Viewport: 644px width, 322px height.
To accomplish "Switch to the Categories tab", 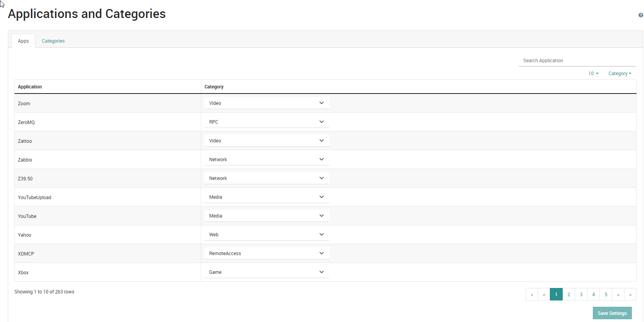I will point(53,41).
